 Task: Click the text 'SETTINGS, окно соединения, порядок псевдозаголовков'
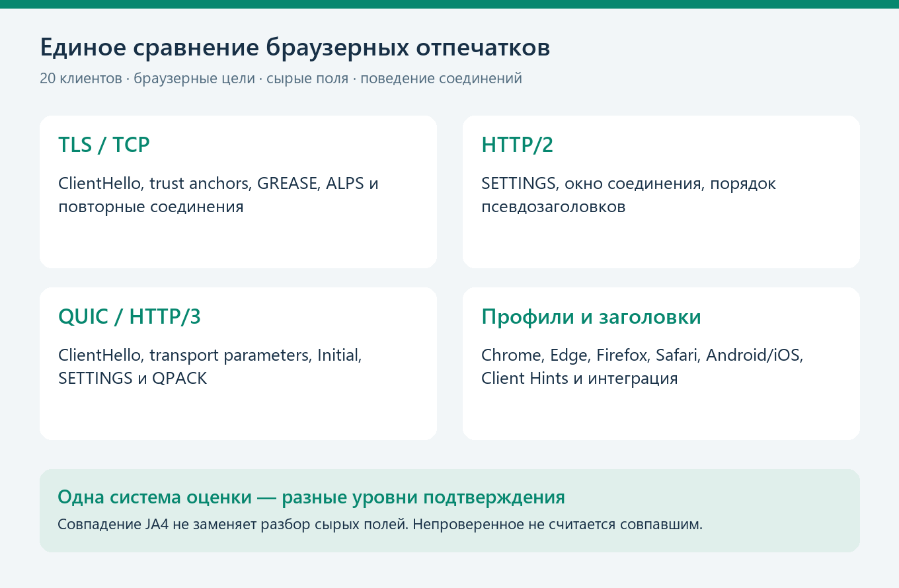point(629,195)
